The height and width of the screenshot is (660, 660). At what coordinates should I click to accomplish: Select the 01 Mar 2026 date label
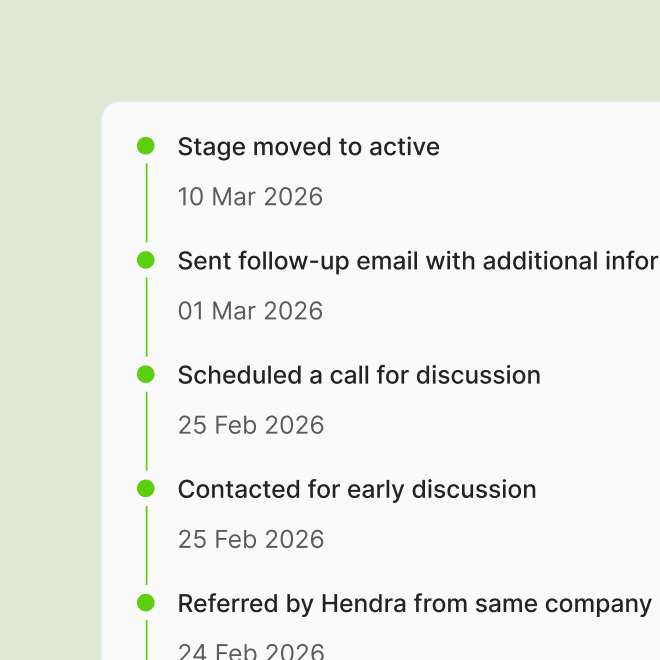(x=250, y=311)
